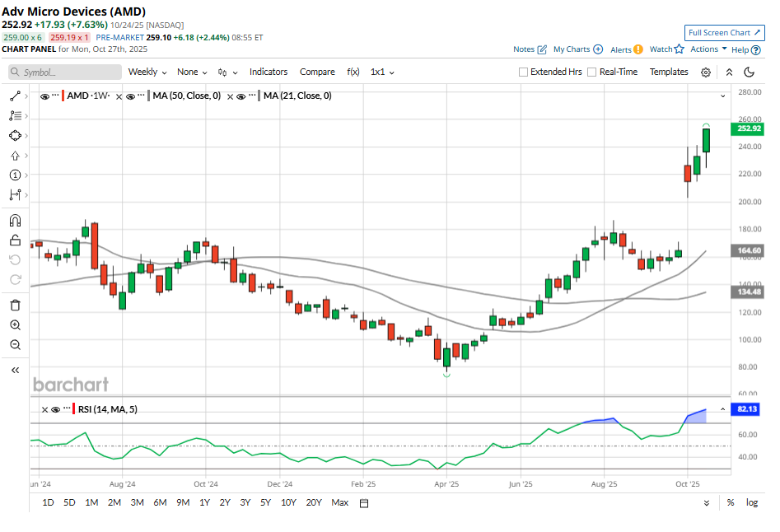Image resolution: width=780 pixels, height=532 pixels.
Task: Select the trend line drawing tool
Action: 14,96
